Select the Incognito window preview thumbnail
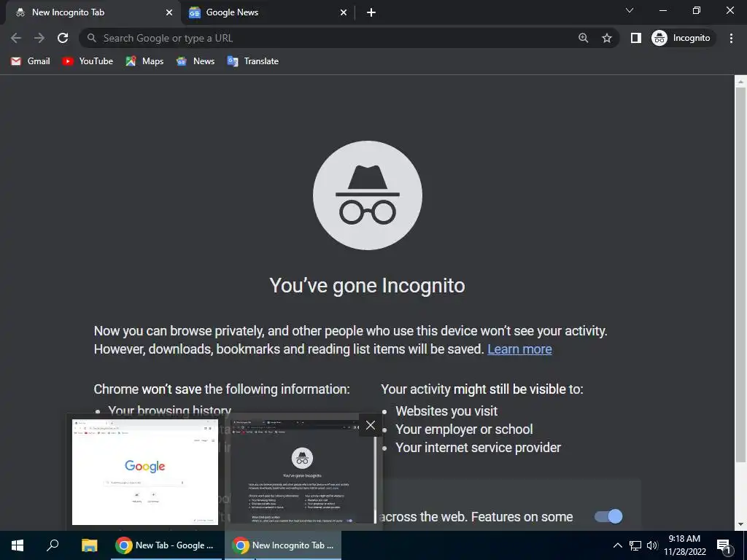 [x=303, y=472]
